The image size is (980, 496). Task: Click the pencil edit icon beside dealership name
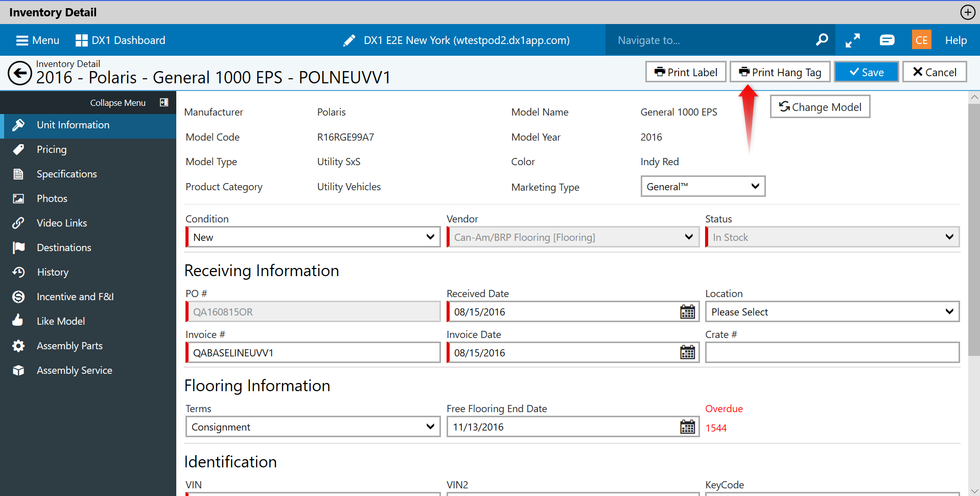[x=349, y=40]
